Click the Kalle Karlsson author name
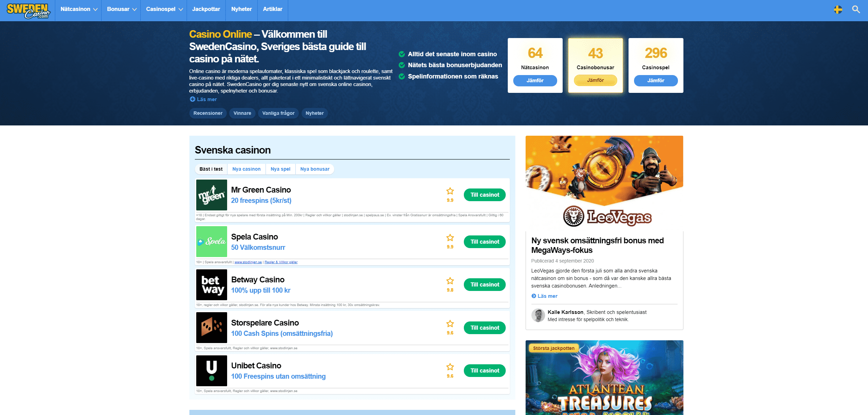 point(565,312)
